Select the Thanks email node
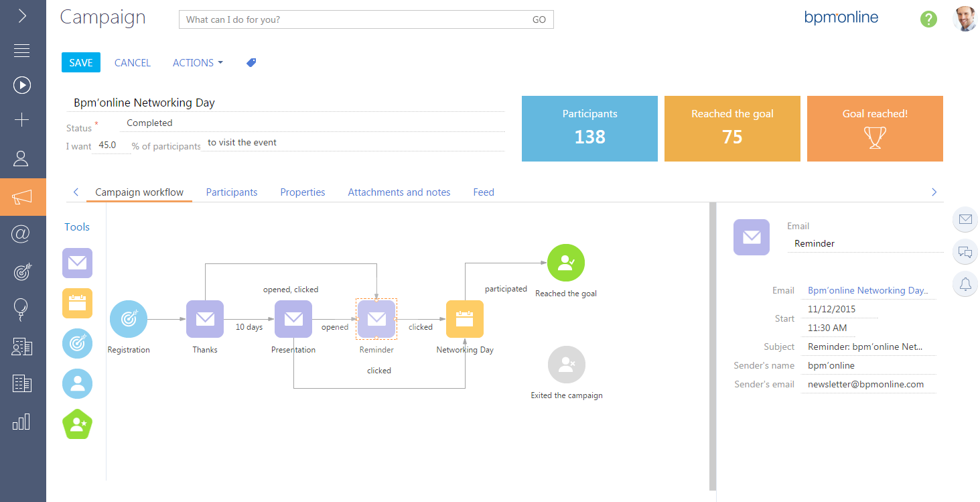 (205, 319)
